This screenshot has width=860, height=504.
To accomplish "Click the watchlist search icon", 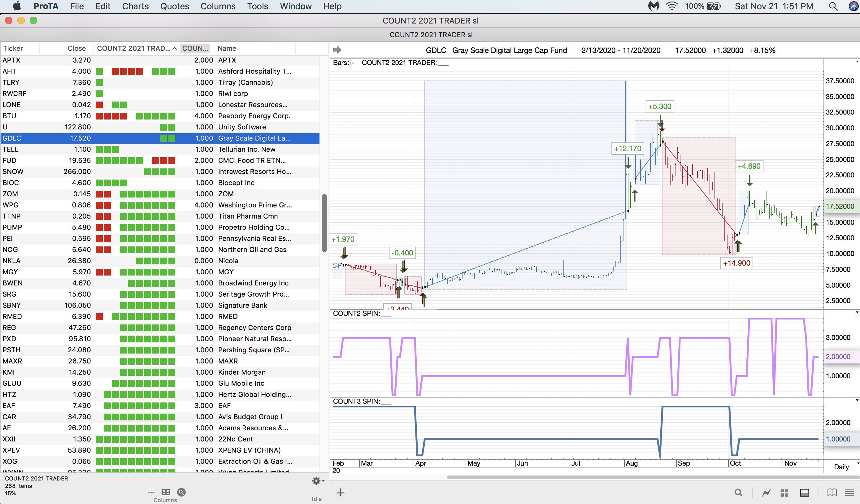I will (181, 492).
